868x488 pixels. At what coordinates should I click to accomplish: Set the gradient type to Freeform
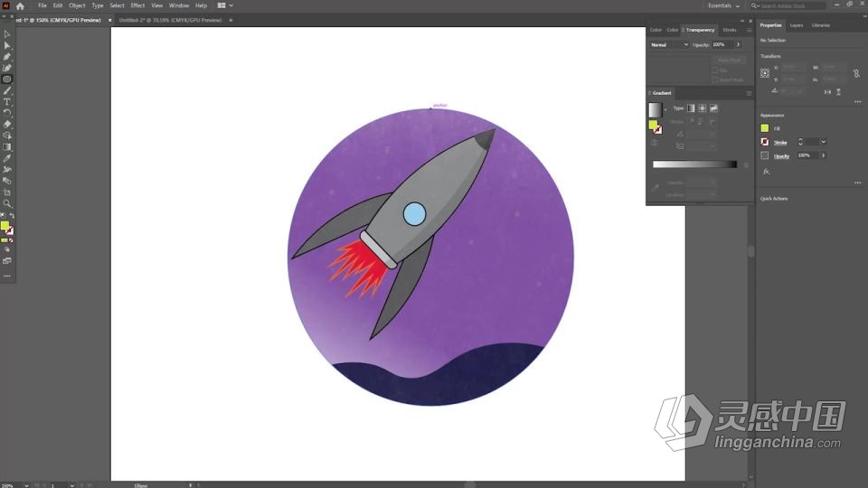[x=713, y=108]
